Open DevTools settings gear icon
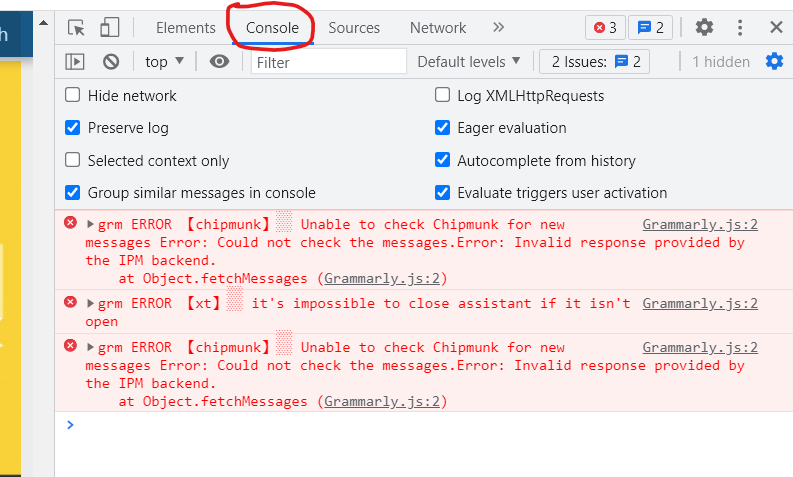 click(704, 27)
